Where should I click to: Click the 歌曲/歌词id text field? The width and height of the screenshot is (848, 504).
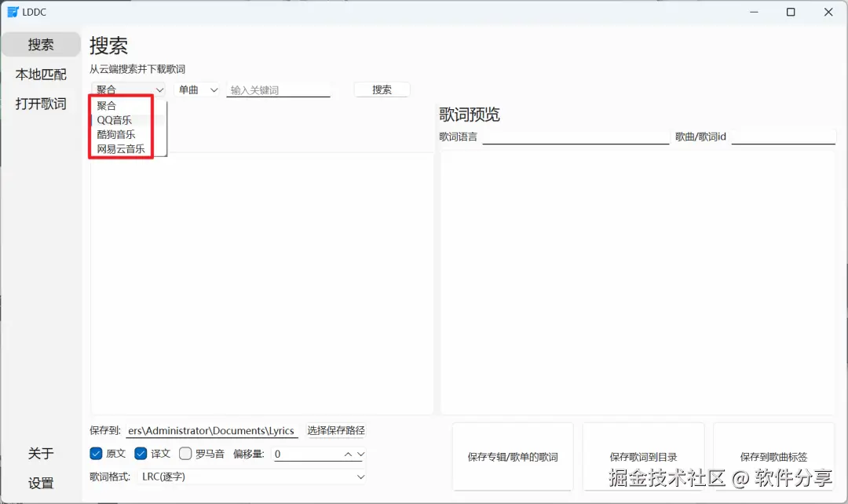pyautogui.click(x=784, y=137)
